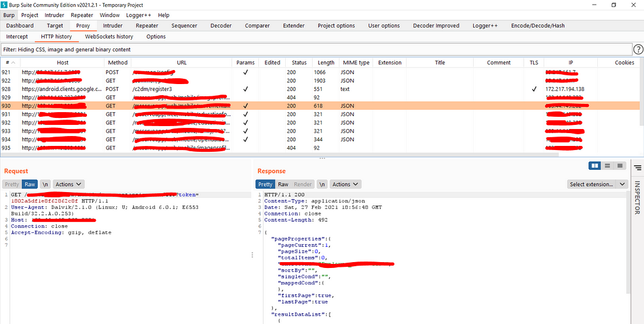Open the Help menu
644x324 pixels.
pyautogui.click(x=163, y=15)
